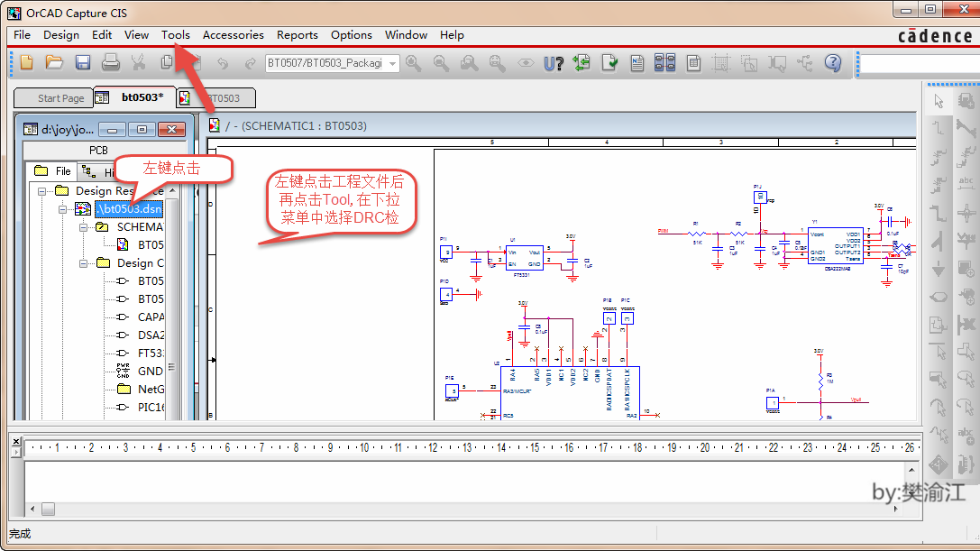Open the Window menu
This screenshot has width=980, height=551.
click(x=407, y=35)
